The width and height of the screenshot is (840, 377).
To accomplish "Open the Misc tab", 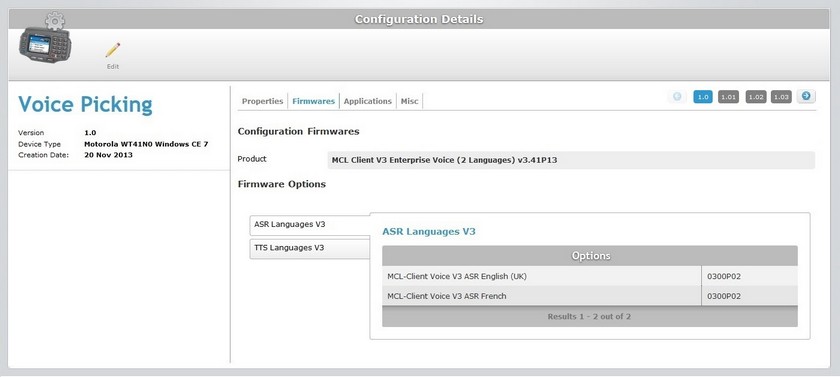I will point(410,101).
